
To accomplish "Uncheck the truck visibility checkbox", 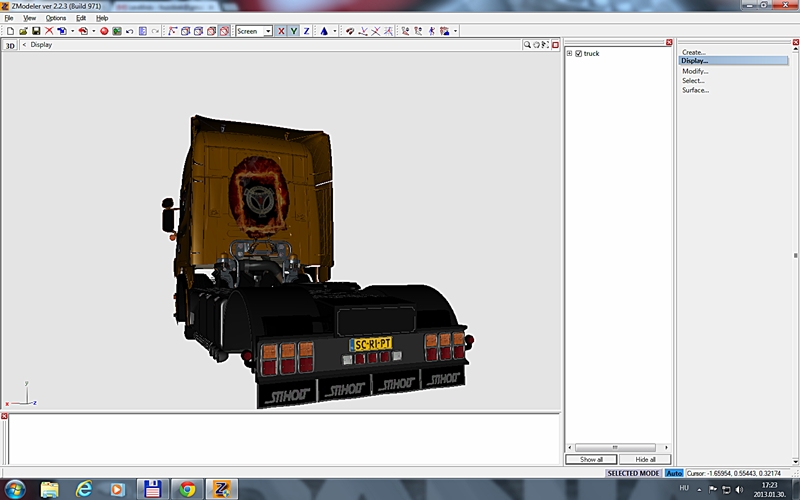I will click(579, 53).
